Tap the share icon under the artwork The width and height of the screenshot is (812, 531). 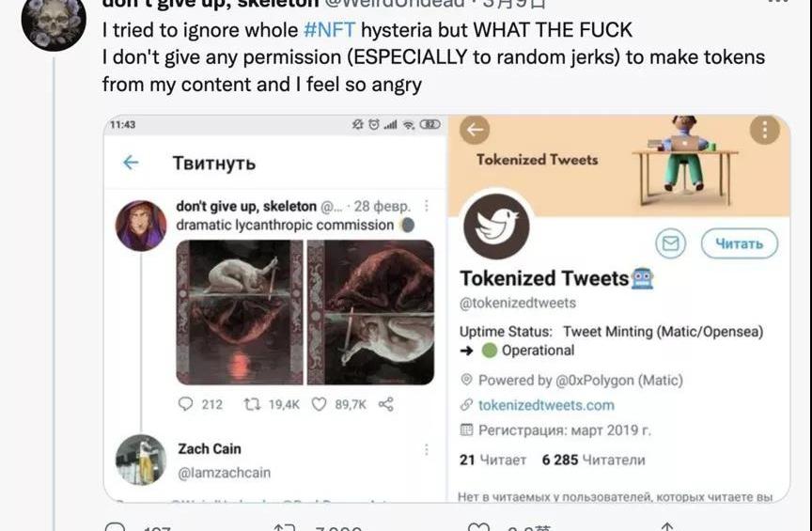385,404
